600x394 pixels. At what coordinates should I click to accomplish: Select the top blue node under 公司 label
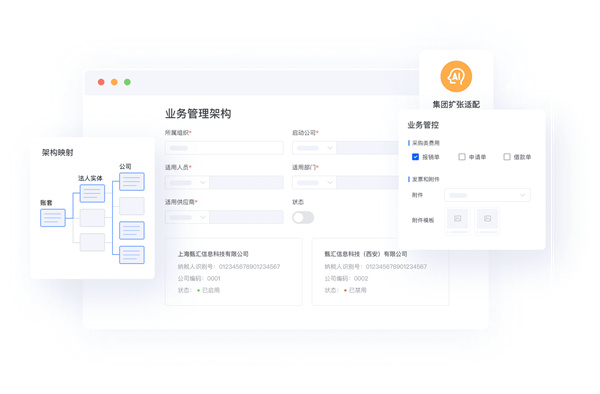click(132, 181)
